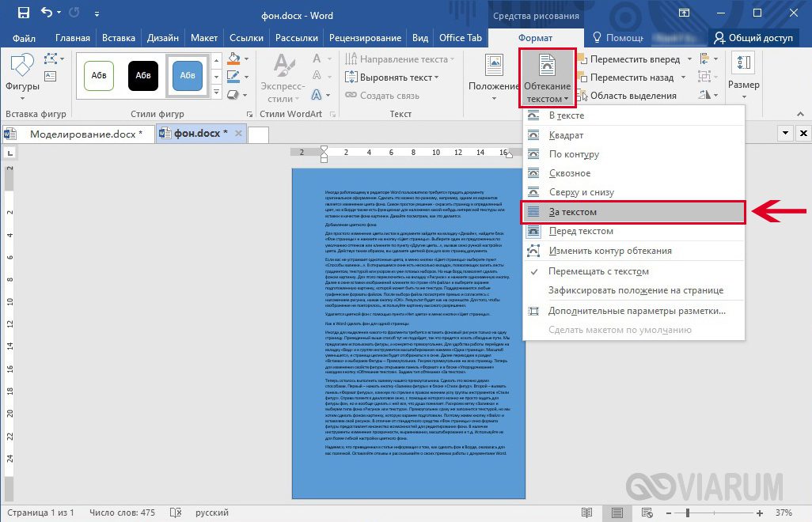Click Переместить назад button
812x522 pixels.
point(632,77)
